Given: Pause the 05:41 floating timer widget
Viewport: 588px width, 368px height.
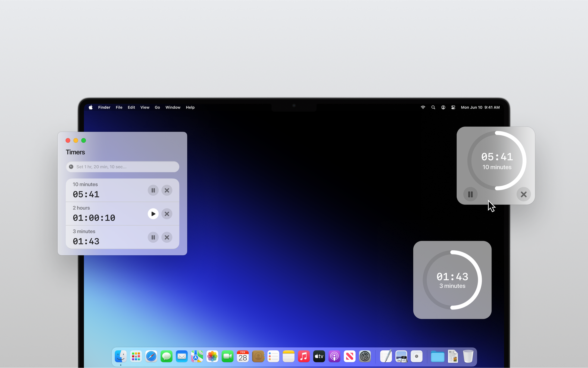Looking at the screenshot, I should click(470, 194).
